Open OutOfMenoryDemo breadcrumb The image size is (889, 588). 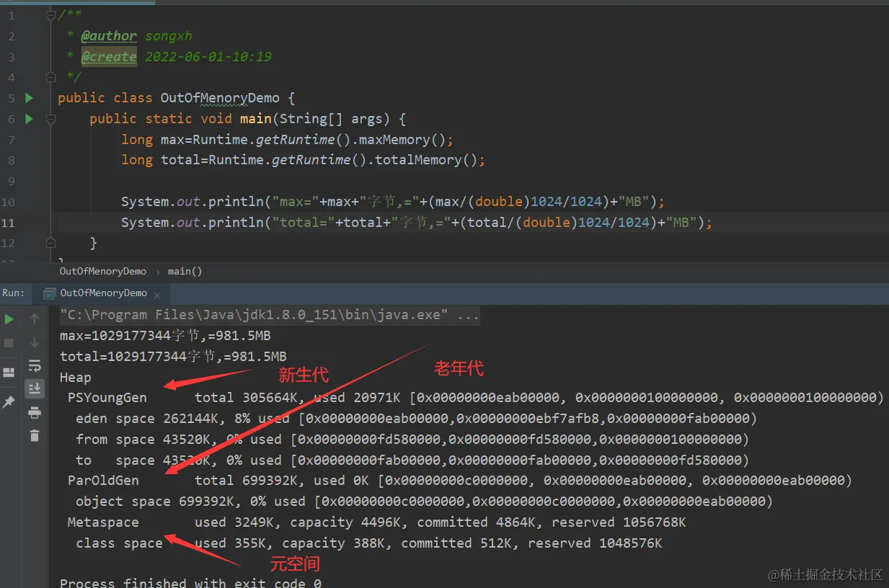(x=102, y=272)
